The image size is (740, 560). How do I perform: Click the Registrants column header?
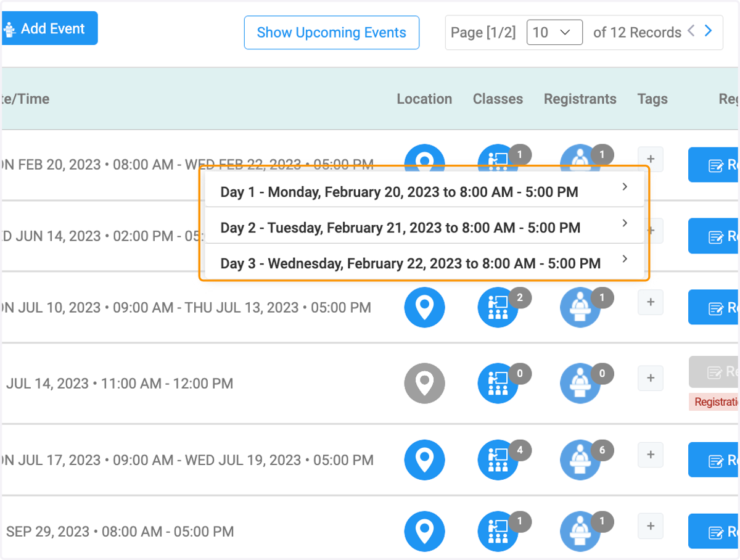tap(580, 99)
